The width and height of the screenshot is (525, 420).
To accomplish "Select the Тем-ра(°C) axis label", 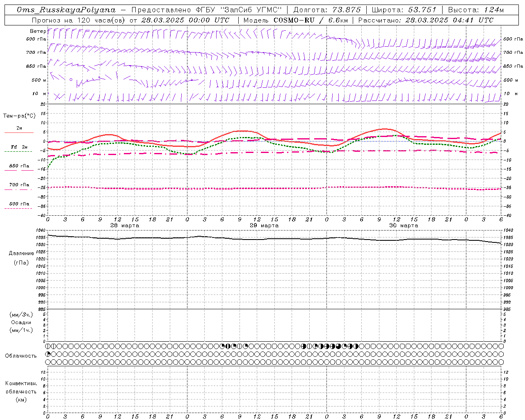I will (x=19, y=116).
